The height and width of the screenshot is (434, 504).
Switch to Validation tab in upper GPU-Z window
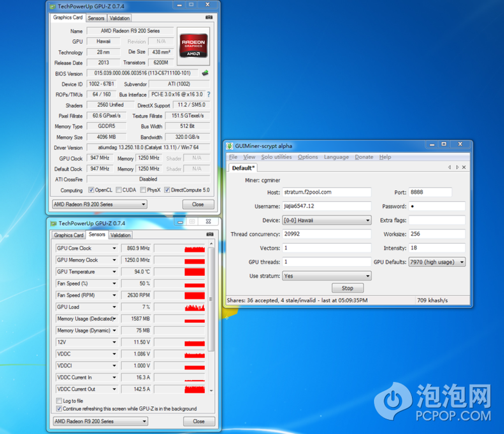119,18
